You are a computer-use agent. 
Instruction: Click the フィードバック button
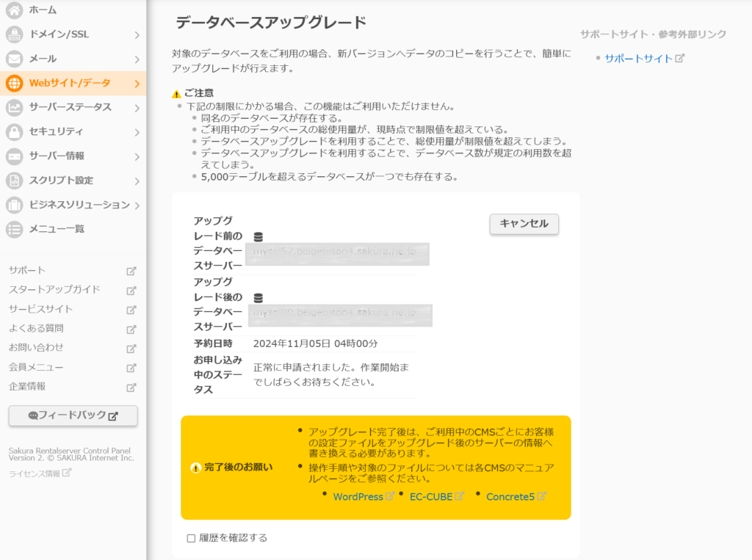[73, 415]
